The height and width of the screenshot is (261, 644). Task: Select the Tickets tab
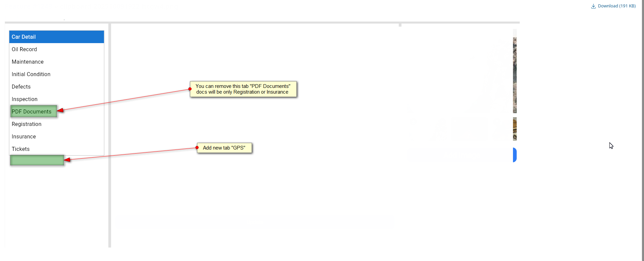pos(21,149)
